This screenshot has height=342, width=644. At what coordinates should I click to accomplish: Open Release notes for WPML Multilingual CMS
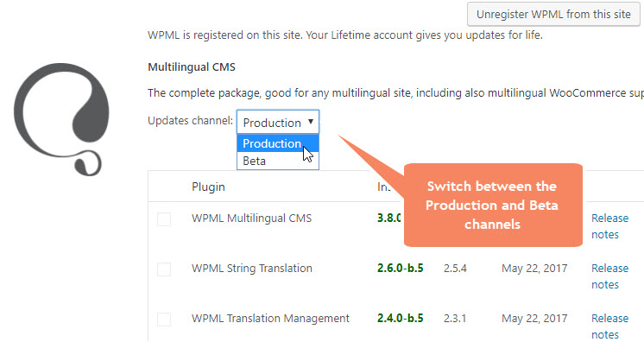coord(610,226)
